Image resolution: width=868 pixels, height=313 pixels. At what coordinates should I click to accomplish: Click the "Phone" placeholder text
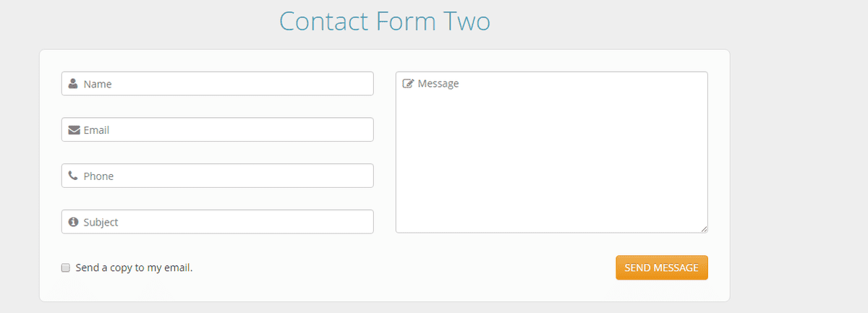pyautogui.click(x=98, y=176)
